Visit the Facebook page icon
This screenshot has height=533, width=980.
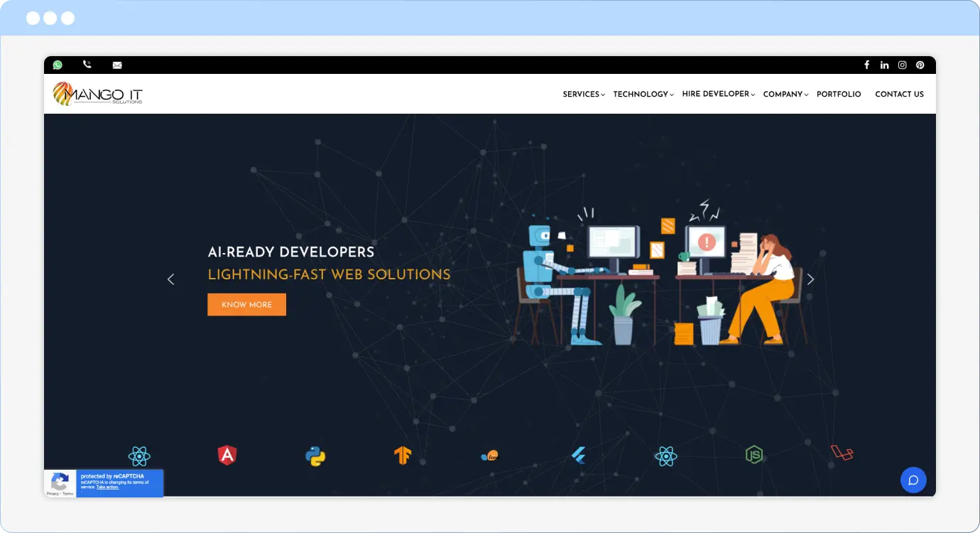click(x=866, y=65)
